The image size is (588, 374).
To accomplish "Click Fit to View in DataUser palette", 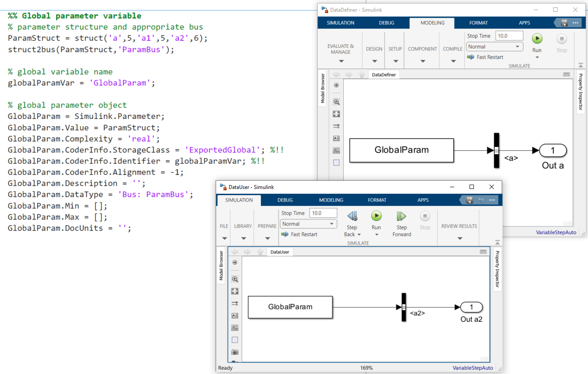I will [x=235, y=291].
